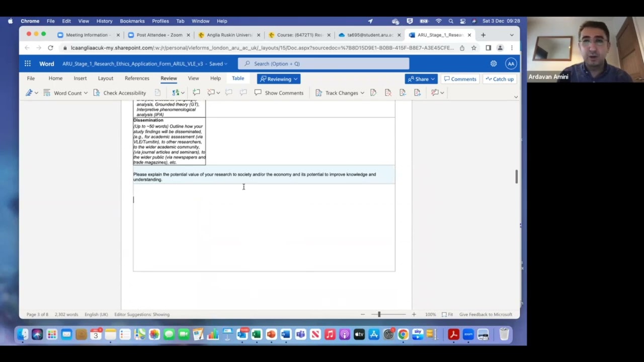Click the Next change icon
The image size is (644, 362).
[x=417, y=93]
